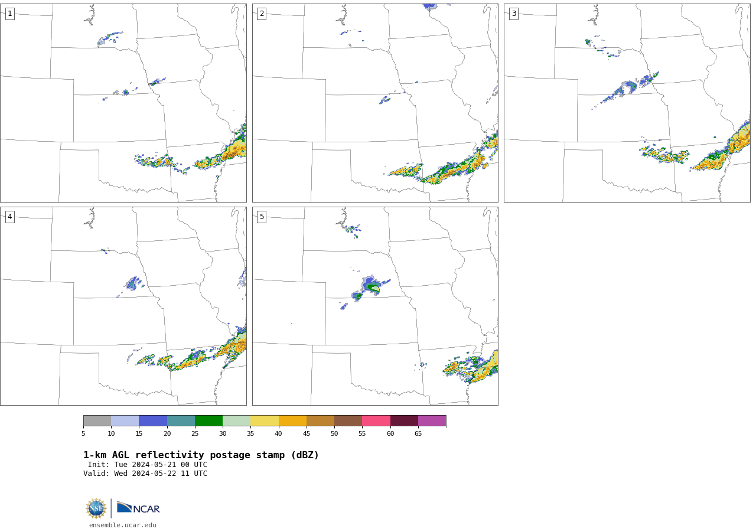Image resolution: width=756 pixels, height=532 pixels.
Task: Click the yellow 35-40 dBZ swatch
Action: coord(265,420)
